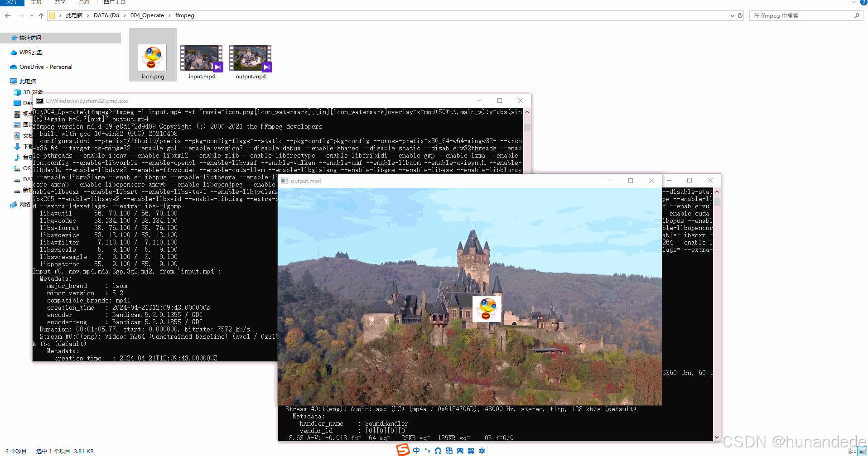This screenshot has height=456, width=868.
Task: Open the Sogou toolbox icon
Action: 471,451
